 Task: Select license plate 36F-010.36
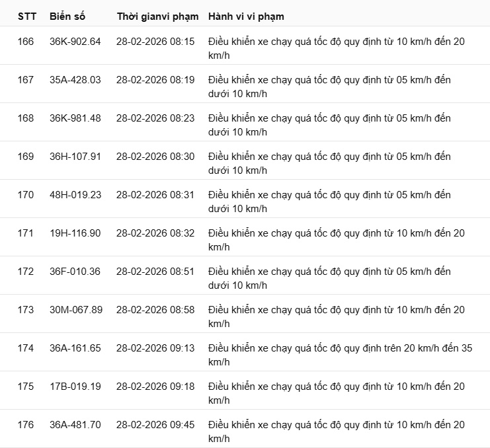pos(75,272)
